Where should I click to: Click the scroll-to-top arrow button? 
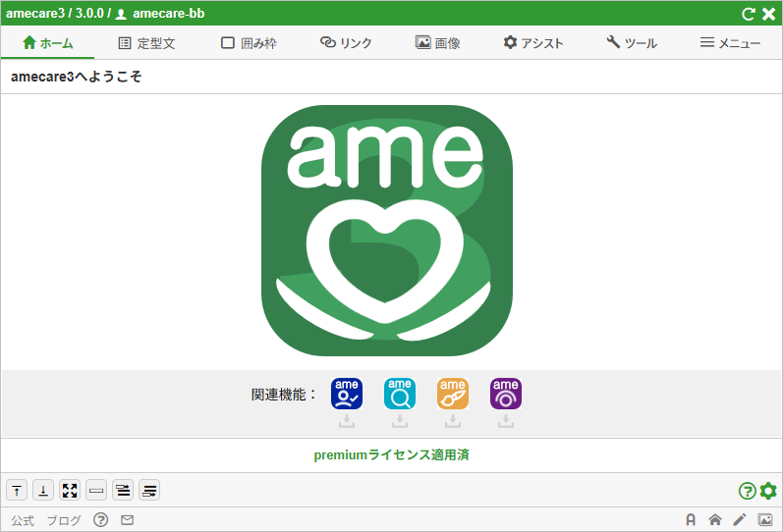tap(17, 490)
